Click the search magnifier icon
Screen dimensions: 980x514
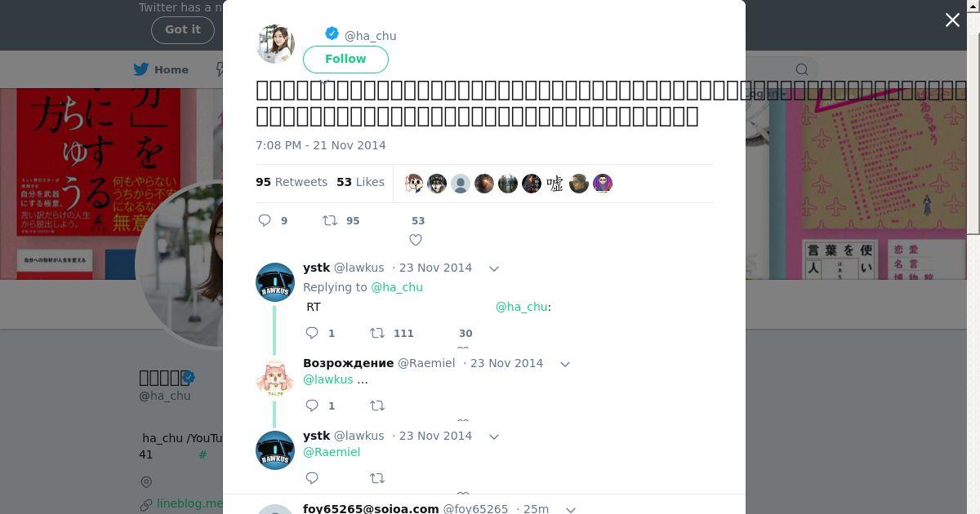tap(802, 69)
